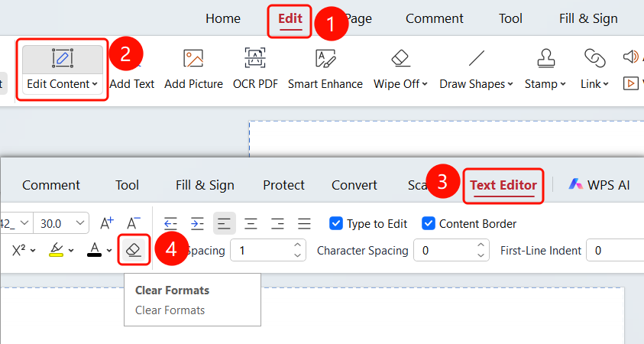Click the Smart Enhance icon

point(325,58)
